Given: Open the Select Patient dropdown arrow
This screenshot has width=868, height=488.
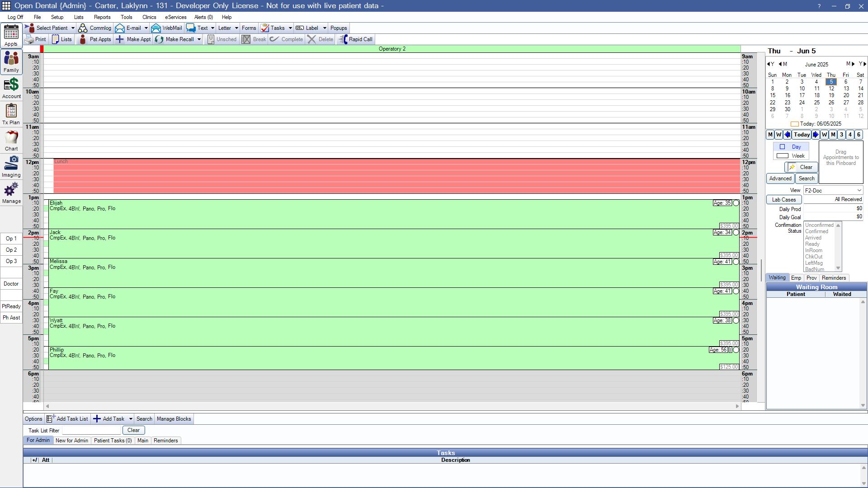Looking at the screenshot, I should tap(73, 28).
